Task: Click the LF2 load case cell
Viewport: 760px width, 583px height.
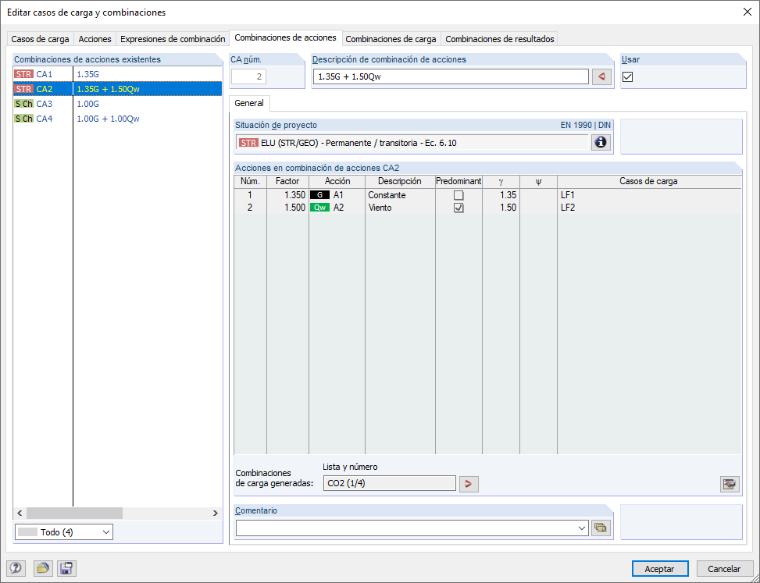Action: pos(649,207)
